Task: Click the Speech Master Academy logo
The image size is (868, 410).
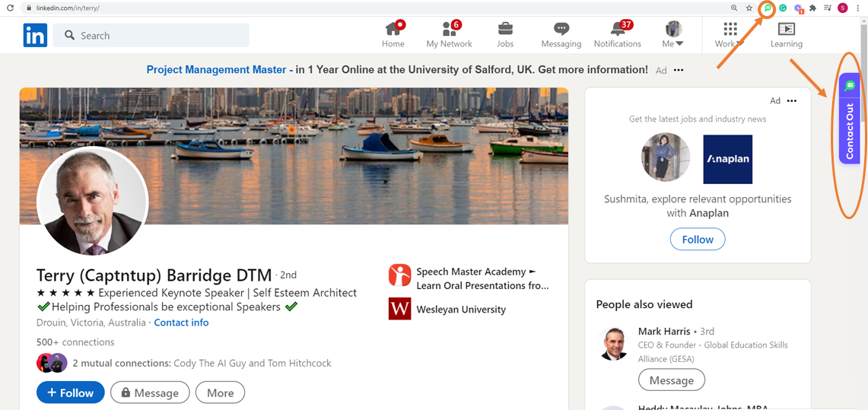Action: click(x=399, y=275)
